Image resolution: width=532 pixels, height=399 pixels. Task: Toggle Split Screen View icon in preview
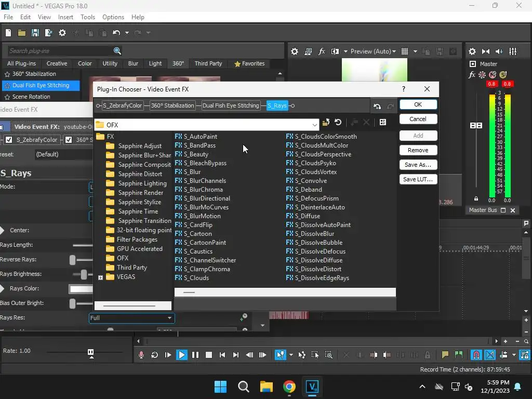[x=335, y=51]
